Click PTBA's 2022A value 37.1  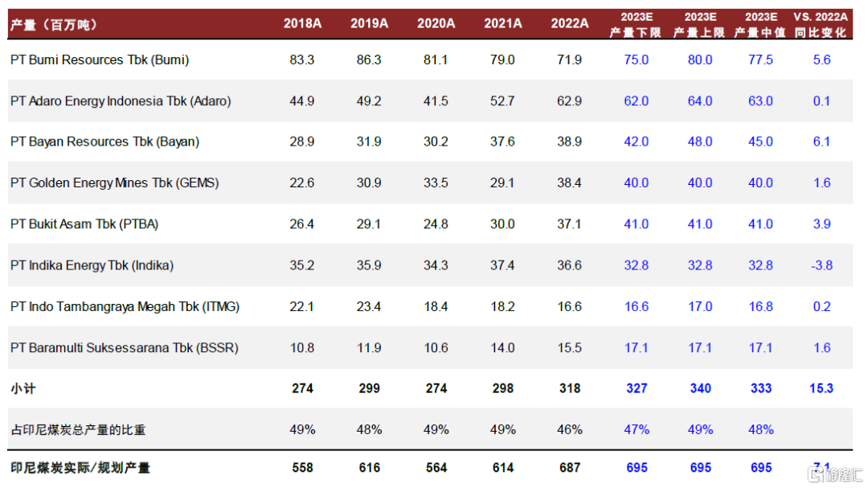(569, 224)
